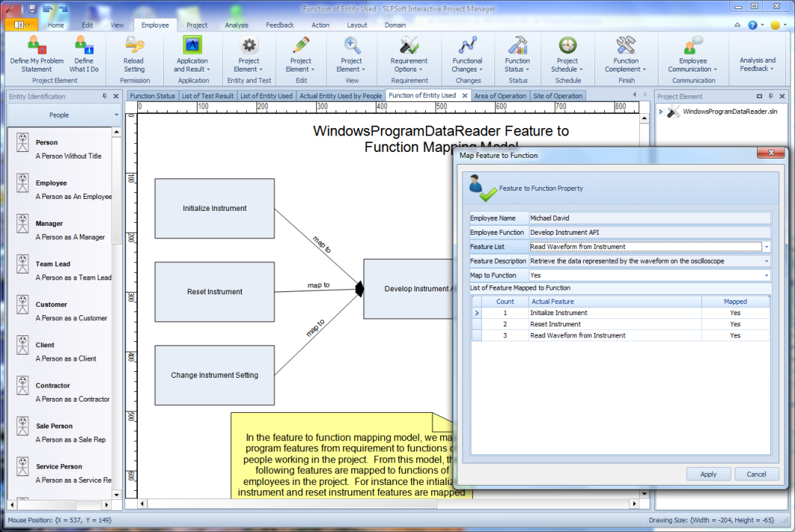Click the Project Schedule clock icon
The height and width of the screenshot is (532, 795).
tap(568, 45)
